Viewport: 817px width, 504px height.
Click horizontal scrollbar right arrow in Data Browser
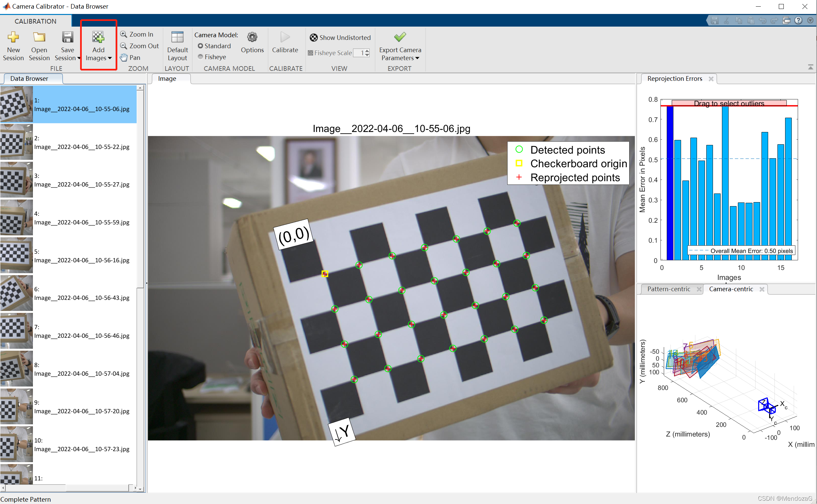coord(135,488)
